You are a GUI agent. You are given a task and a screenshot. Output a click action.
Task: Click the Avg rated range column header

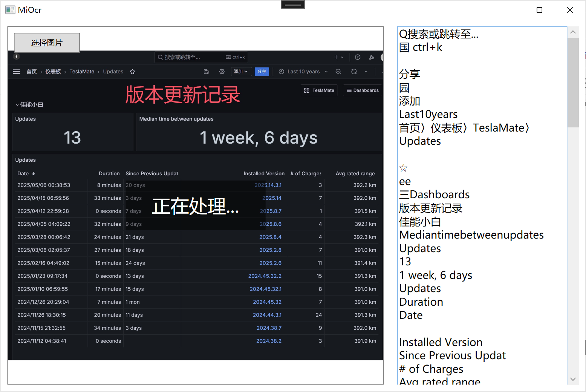pyautogui.click(x=355, y=174)
